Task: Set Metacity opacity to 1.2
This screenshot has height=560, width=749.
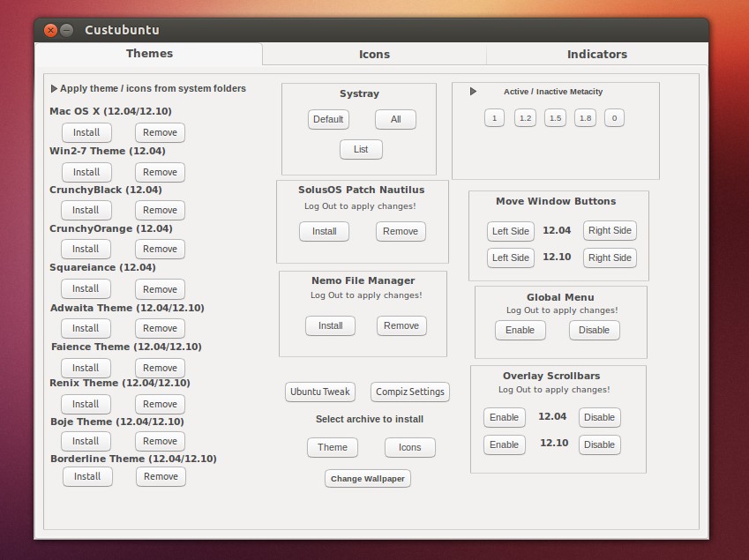Action: click(x=525, y=118)
